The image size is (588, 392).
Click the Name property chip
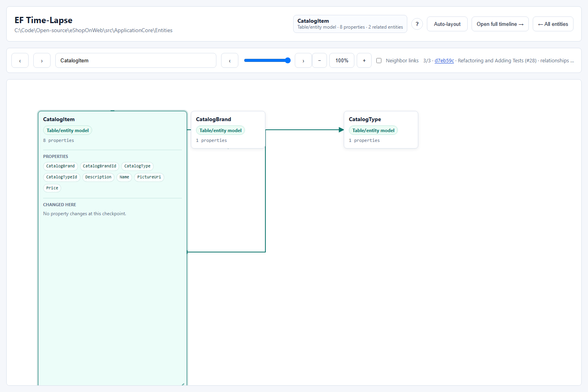click(124, 177)
